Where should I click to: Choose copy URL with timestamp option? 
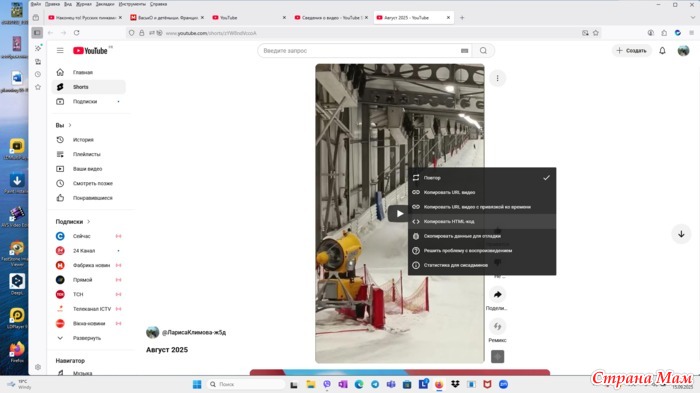[482, 207]
